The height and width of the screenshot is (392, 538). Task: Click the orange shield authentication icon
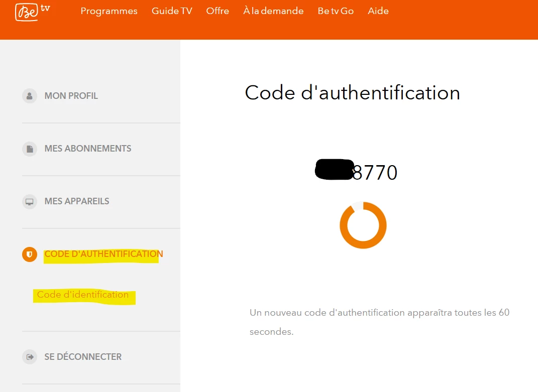[x=30, y=254]
